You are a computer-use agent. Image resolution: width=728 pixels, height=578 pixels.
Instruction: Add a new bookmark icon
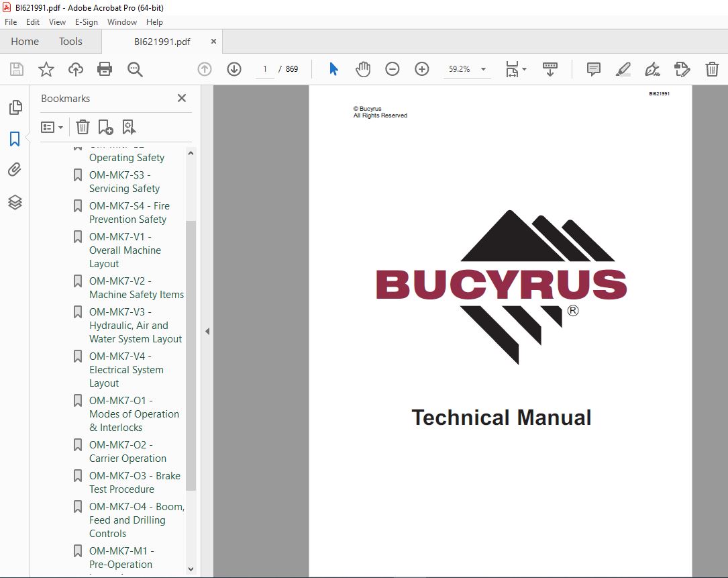[105, 127]
